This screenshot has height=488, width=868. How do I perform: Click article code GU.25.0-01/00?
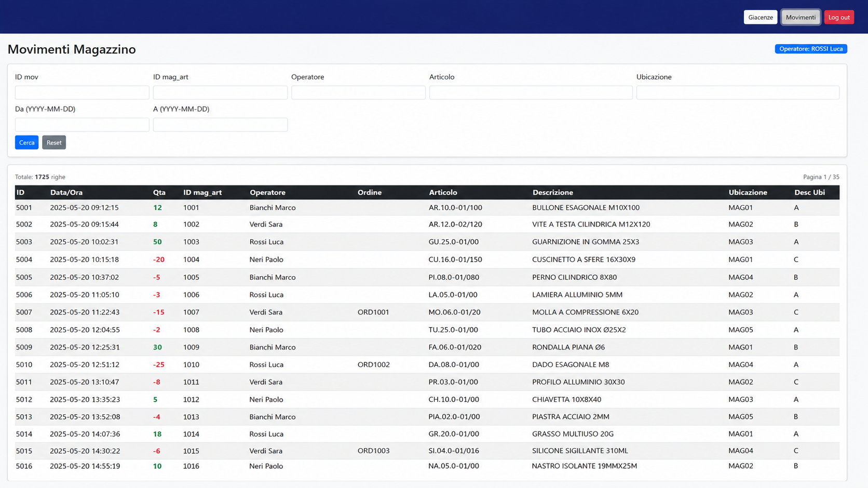point(453,242)
